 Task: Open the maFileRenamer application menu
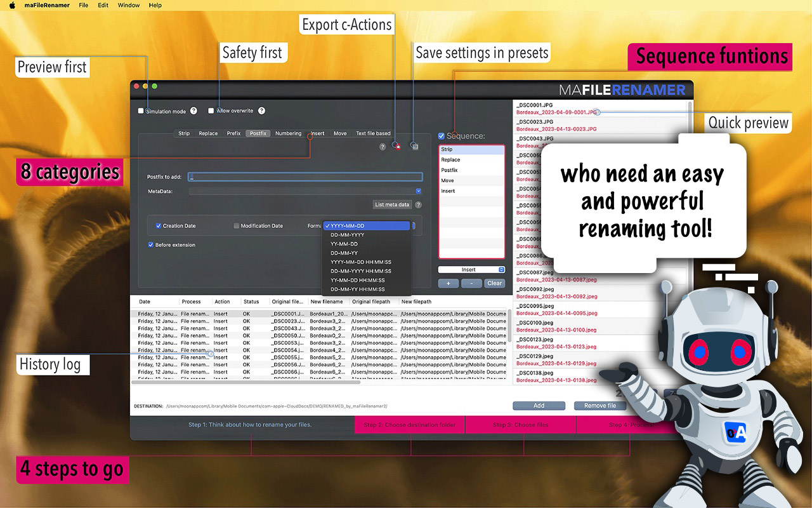click(46, 5)
